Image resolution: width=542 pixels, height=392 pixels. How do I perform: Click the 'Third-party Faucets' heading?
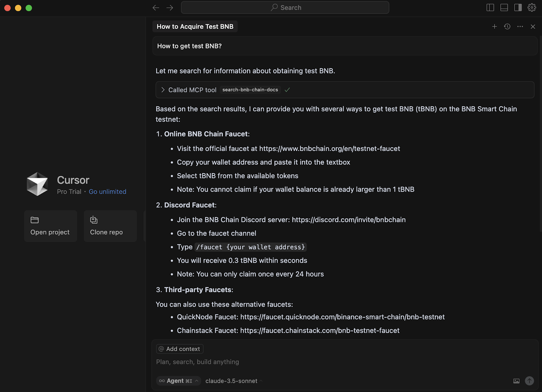[198, 290]
